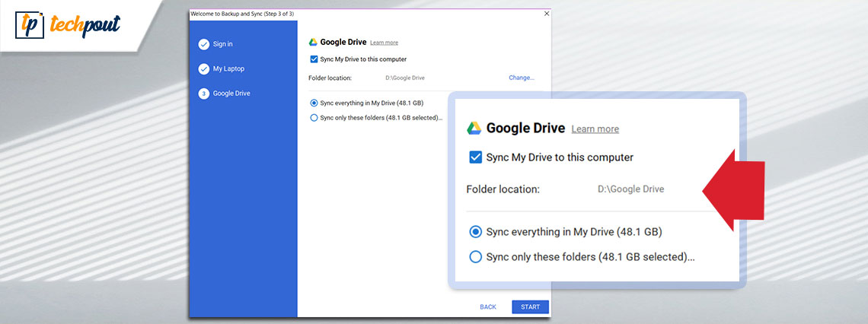Click the Sign in step checkmark icon

coord(204,44)
